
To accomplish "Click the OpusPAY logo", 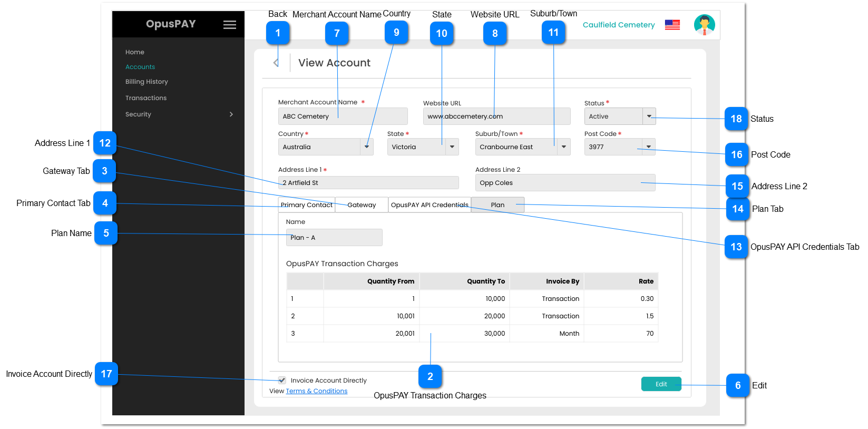I will tap(171, 24).
